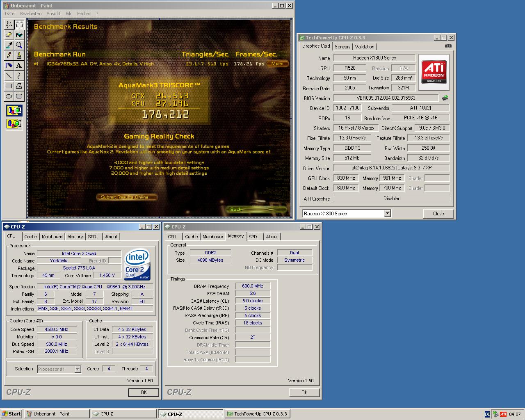Select the Free-Form Select tool in Paint
The height and width of the screenshot is (420, 525).
tap(9, 25)
